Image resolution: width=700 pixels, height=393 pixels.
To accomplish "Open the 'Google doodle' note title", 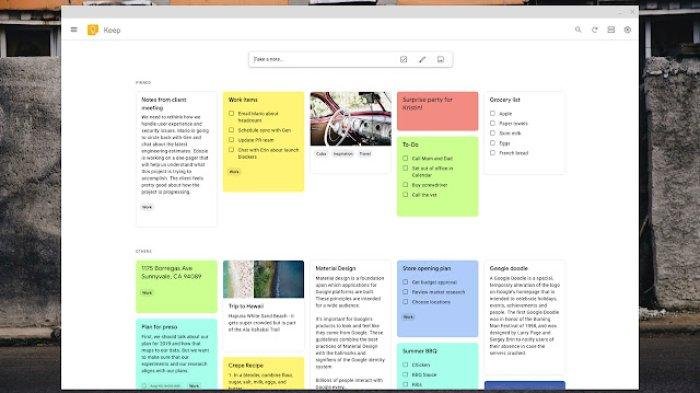I will click(508, 268).
